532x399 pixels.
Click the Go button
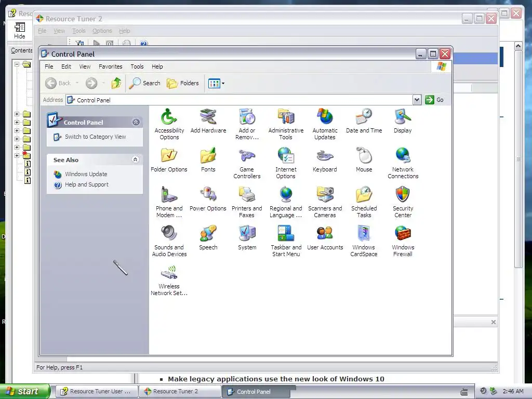coord(435,100)
